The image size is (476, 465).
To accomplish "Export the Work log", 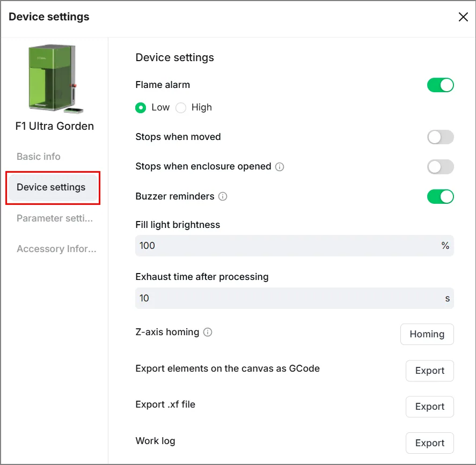I will (x=429, y=443).
